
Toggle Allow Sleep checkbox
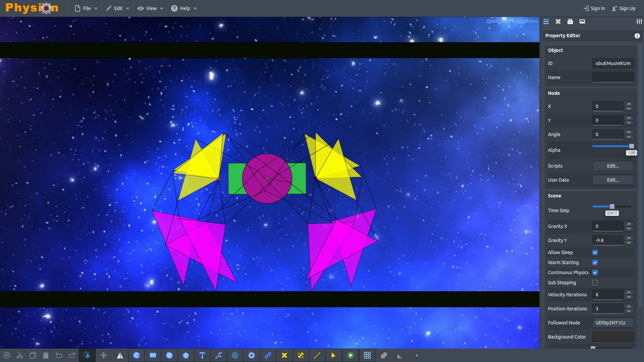[595, 252]
